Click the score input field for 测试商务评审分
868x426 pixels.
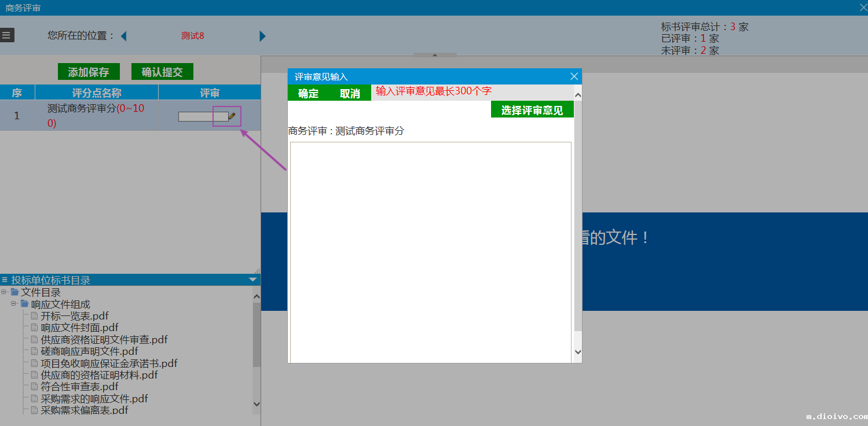point(203,116)
